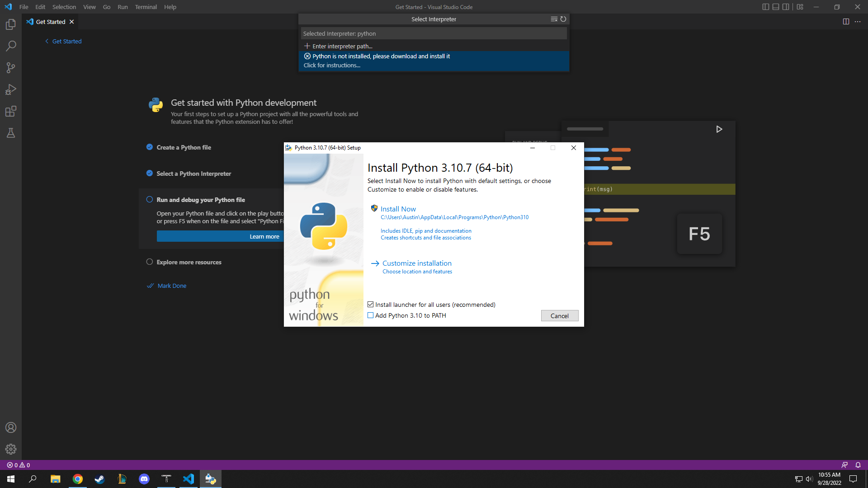This screenshot has width=868, height=488.
Task: Click Install Now in the Python installer
Action: (398, 209)
